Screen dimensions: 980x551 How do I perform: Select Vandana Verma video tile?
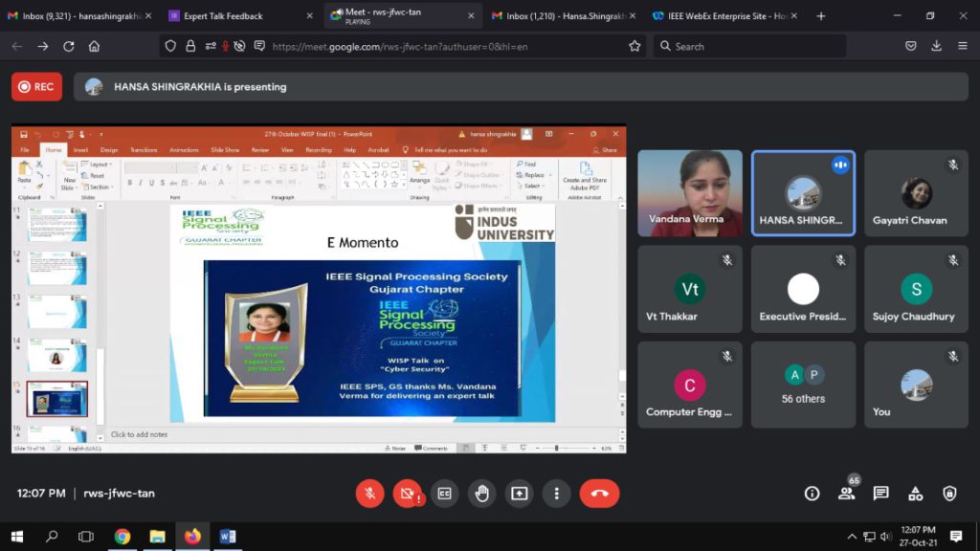pos(690,193)
